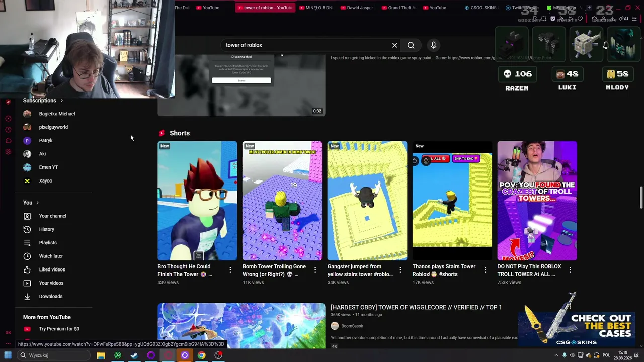Open the Your videos play icon
This screenshot has height=362, width=644.
pyautogui.click(x=27, y=283)
